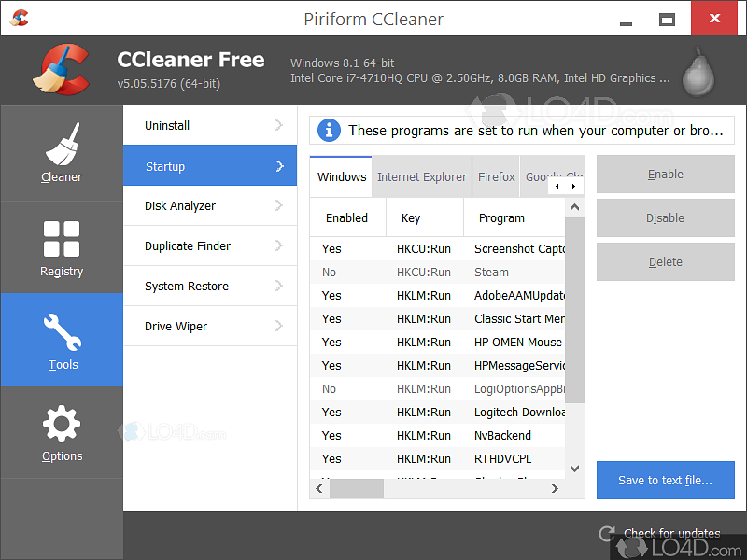Image resolution: width=747 pixels, height=560 pixels.
Task: Open the Duplicate Finder tool
Action: click(188, 245)
